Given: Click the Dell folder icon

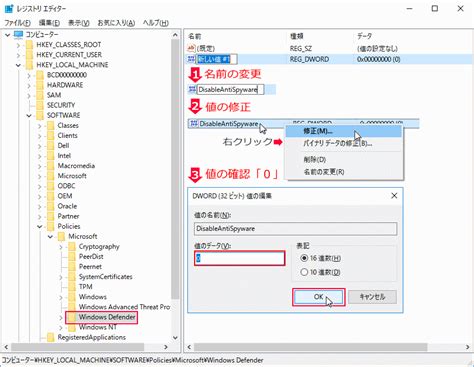Looking at the screenshot, I should (51, 146).
